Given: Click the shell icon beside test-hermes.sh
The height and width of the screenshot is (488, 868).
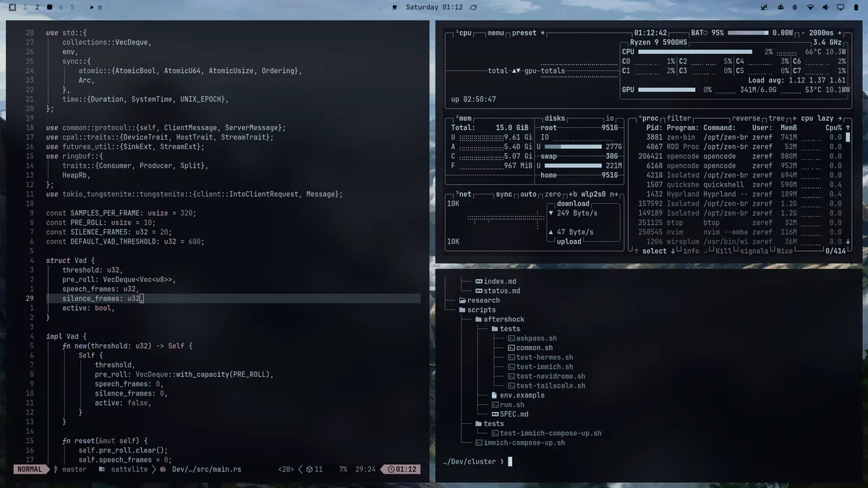Looking at the screenshot, I should pyautogui.click(x=511, y=357).
